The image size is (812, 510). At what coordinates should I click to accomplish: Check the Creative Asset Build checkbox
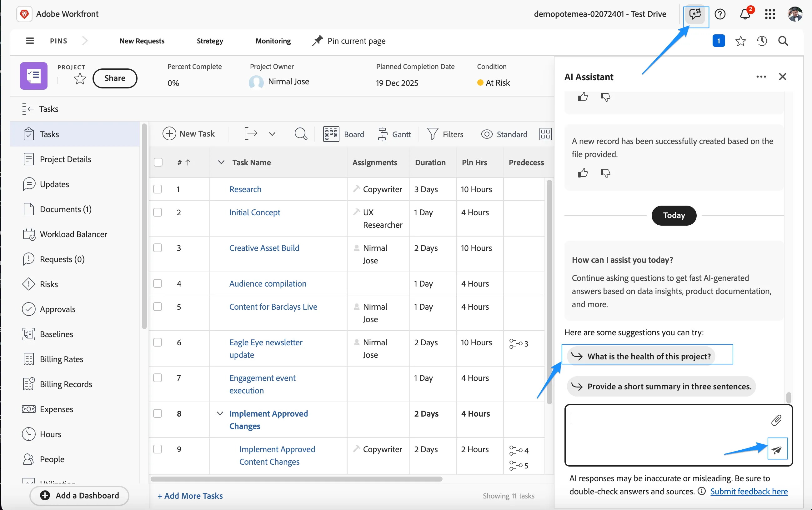[x=158, y=248]
